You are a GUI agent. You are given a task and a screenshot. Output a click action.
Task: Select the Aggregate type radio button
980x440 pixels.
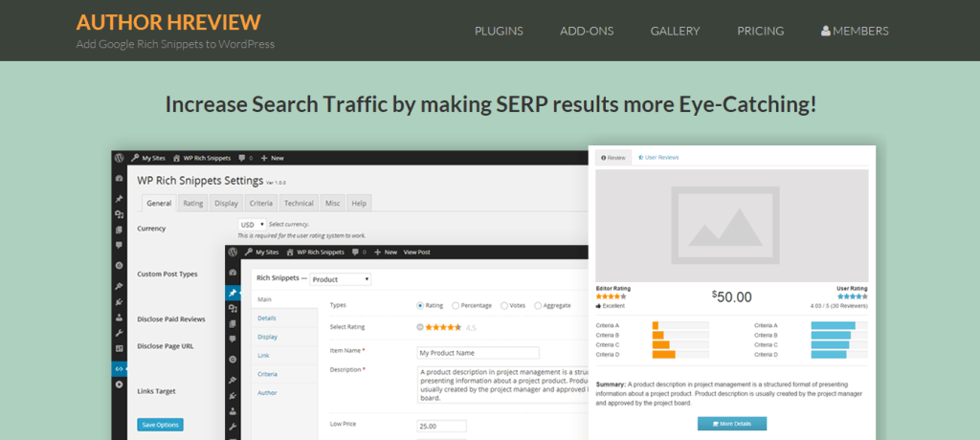[x=538, y=306]
